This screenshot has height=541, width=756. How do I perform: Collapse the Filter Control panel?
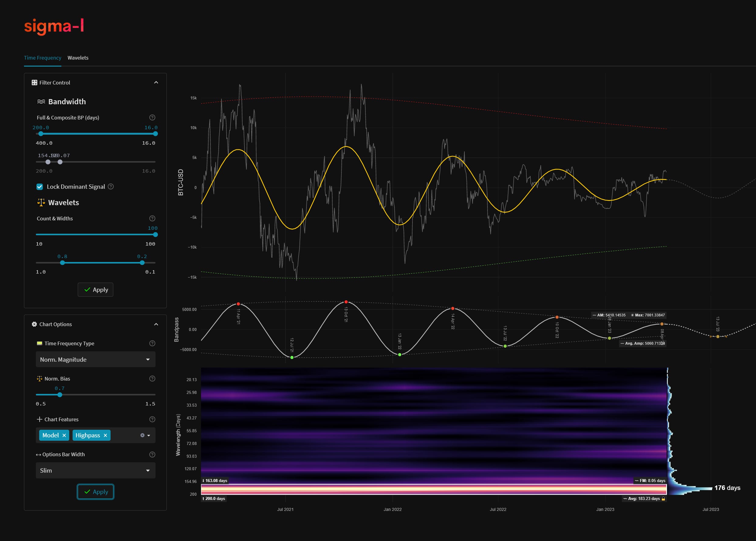(156, 83)
